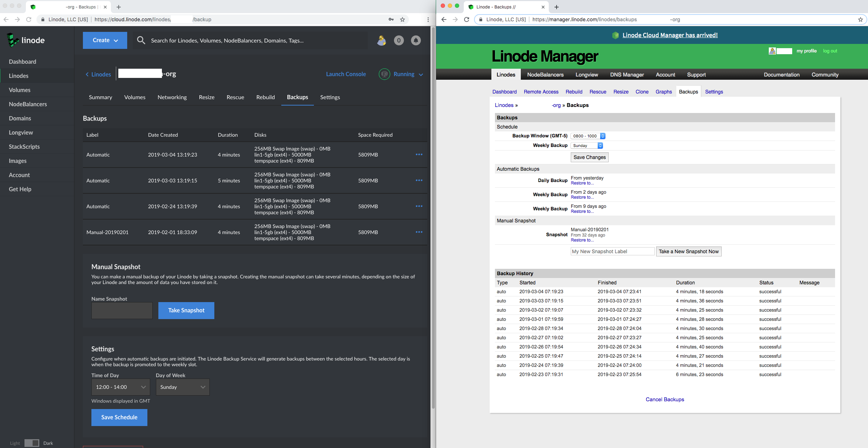868x448 pixels.
Task: Click Linode Cloud Manager has arrived link
Action: pyautogui.click(x=670, y=35)
